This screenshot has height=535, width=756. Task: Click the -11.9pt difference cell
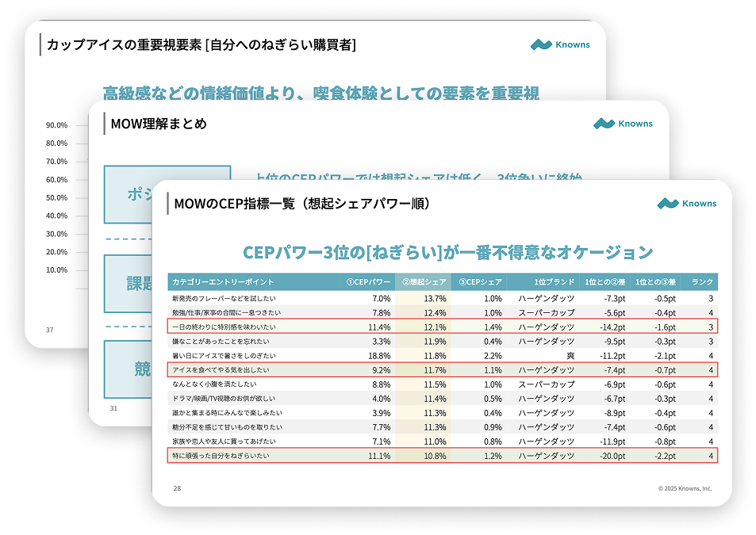(x=612, y=441)
